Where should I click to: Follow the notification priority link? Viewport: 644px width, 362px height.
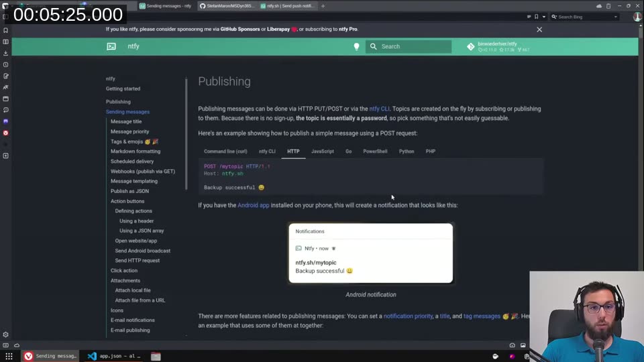click(408, 316)
